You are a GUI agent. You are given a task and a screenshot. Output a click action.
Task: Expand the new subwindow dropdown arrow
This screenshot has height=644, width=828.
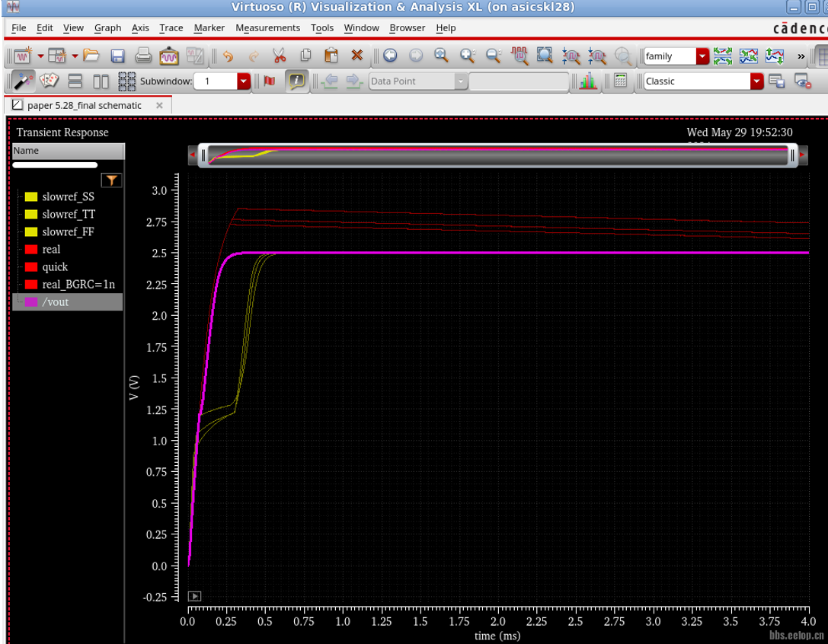pos(75,56)
